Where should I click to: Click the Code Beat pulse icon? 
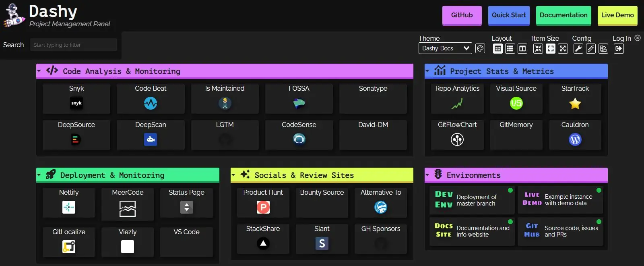pos(151,103)
